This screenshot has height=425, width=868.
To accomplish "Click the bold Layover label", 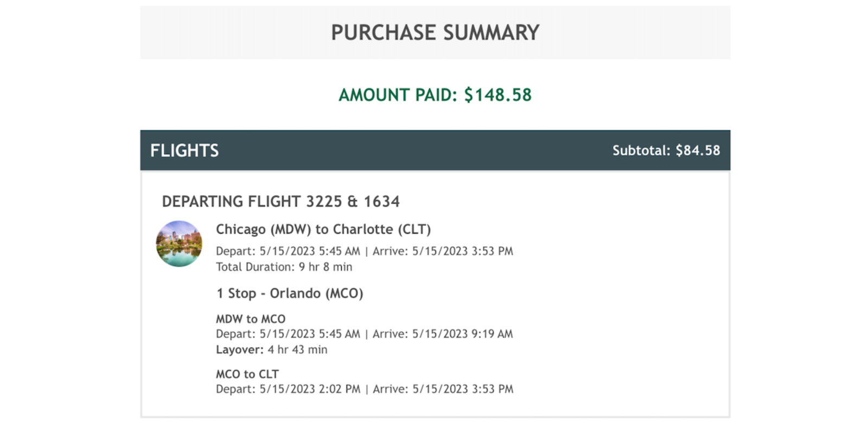I will pos(239,350).
